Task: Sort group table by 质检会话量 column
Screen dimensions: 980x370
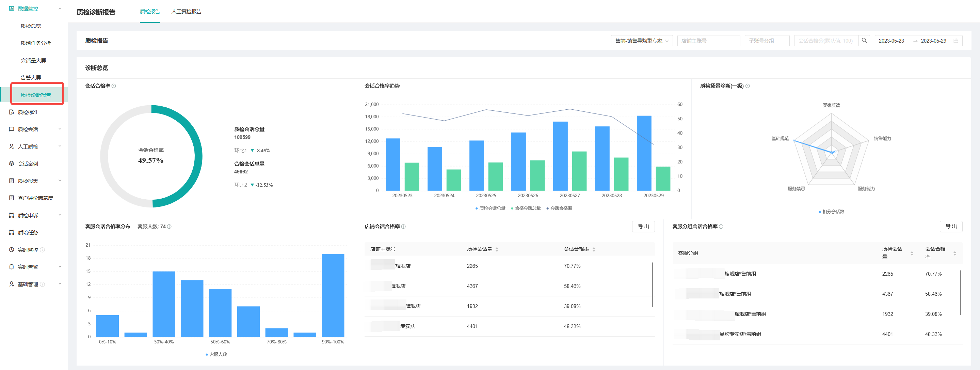Action: coord(912,253)
